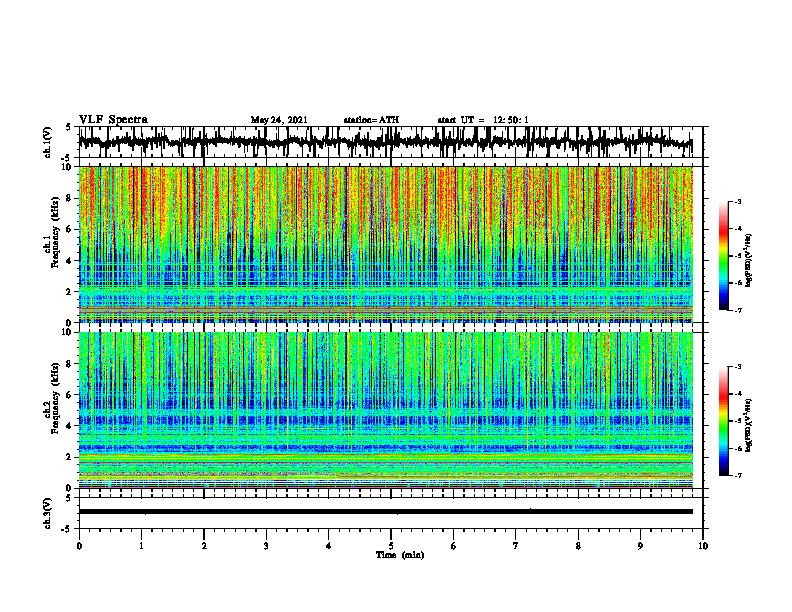This screenshot has height=612, width=792.
Task: Click the "2" kHz tick of ch.2 spectrogram
Action: pyautogui.click(x=69, y=457)
